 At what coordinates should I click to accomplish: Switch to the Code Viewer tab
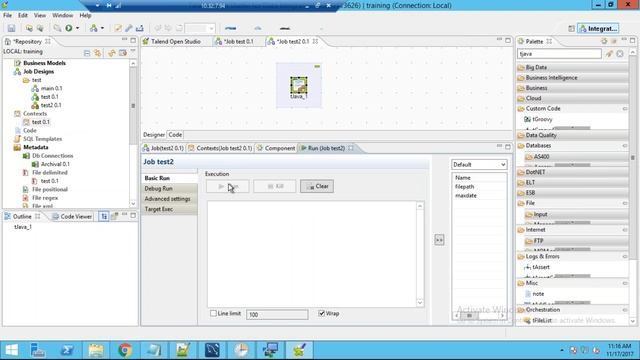coord(72,216)
